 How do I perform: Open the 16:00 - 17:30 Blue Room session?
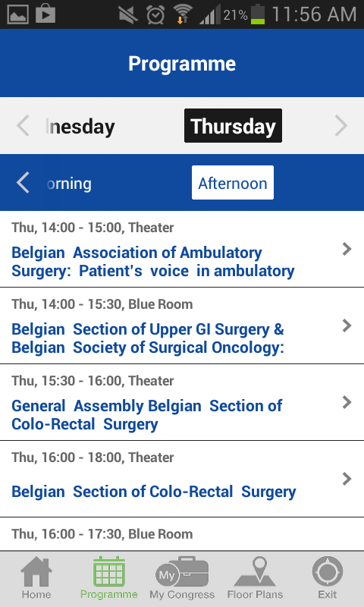coord(182,534)
